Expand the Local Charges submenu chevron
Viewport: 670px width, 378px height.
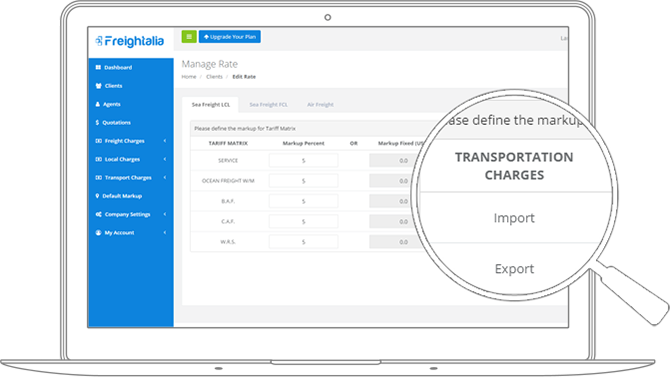pyautogui.click(x=165, y=159)
